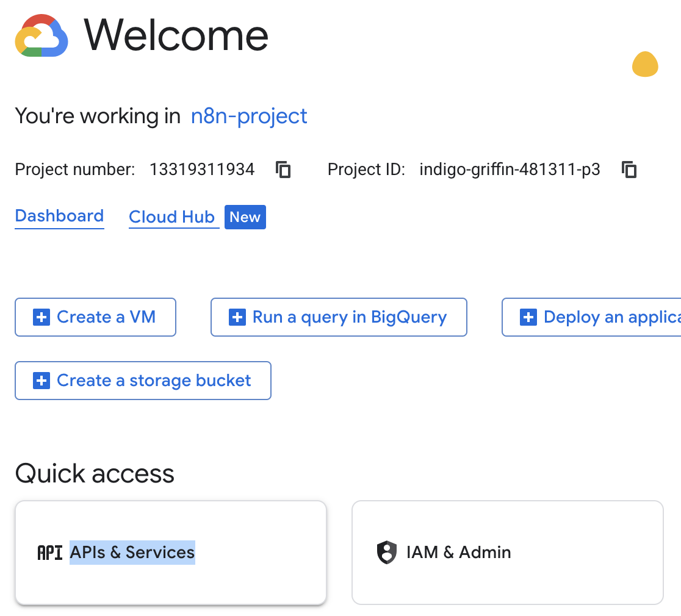
Task: Copy the project ID
Action: tap(629, 170)
